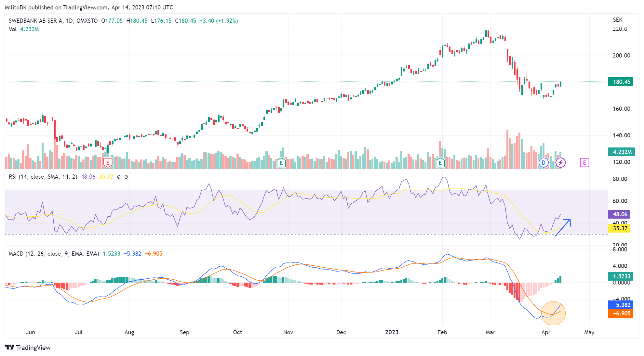Click the bold 2023 year label
Image resolution: width=644 pixels, height=356 pixels.
coord(392,332)
